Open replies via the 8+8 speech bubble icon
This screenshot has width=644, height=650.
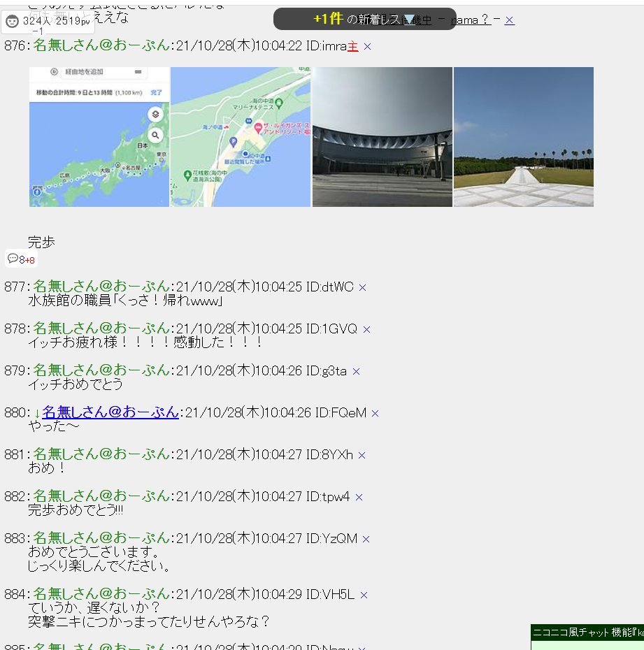click(20, 257)
